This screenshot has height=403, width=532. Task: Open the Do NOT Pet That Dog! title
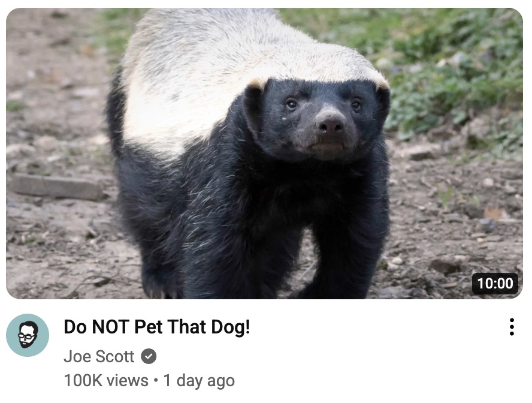(x=157, y=327)
